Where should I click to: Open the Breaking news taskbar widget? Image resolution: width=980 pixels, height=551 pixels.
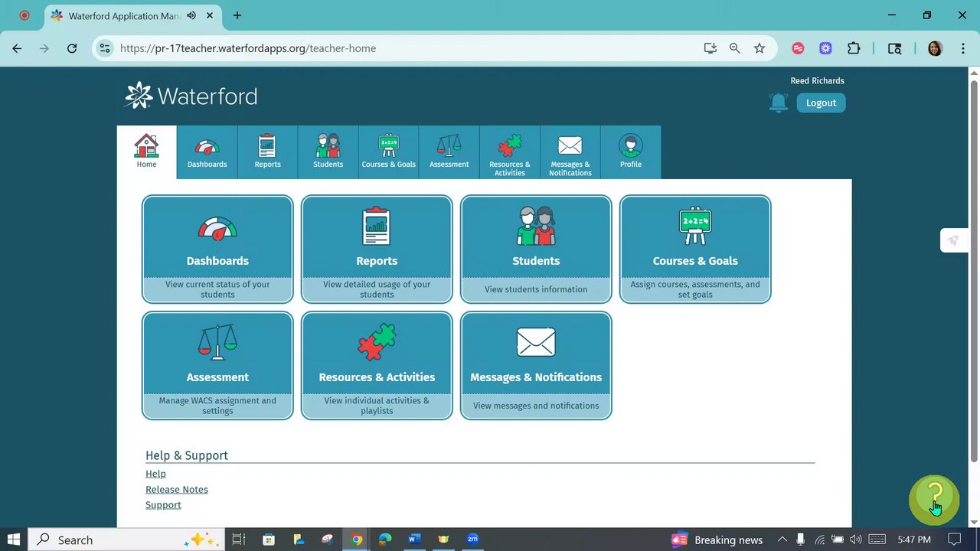[717, 540]
